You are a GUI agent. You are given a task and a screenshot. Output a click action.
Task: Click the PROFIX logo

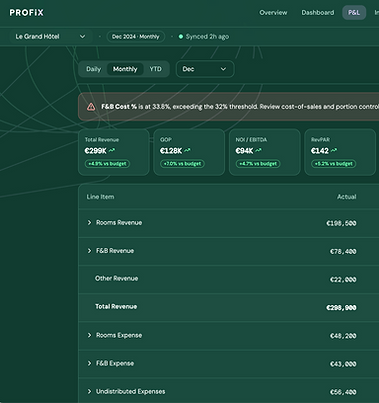click(x=26, y=13)
